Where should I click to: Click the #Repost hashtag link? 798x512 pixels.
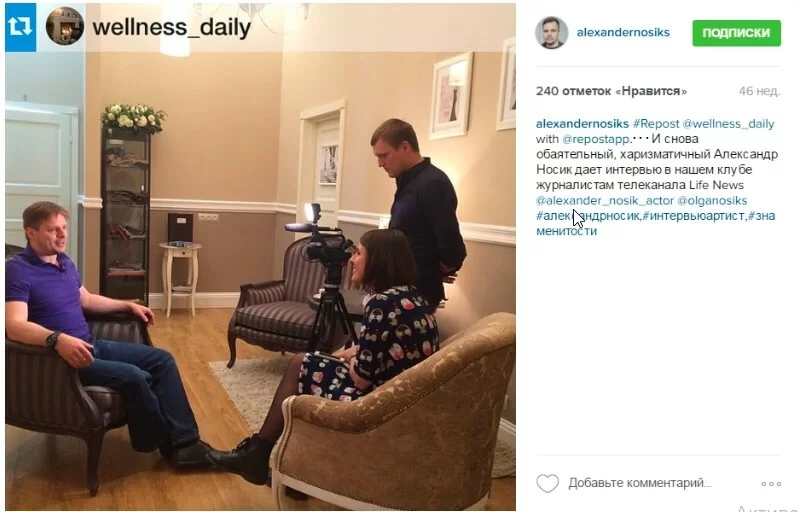tap(656, 124)
